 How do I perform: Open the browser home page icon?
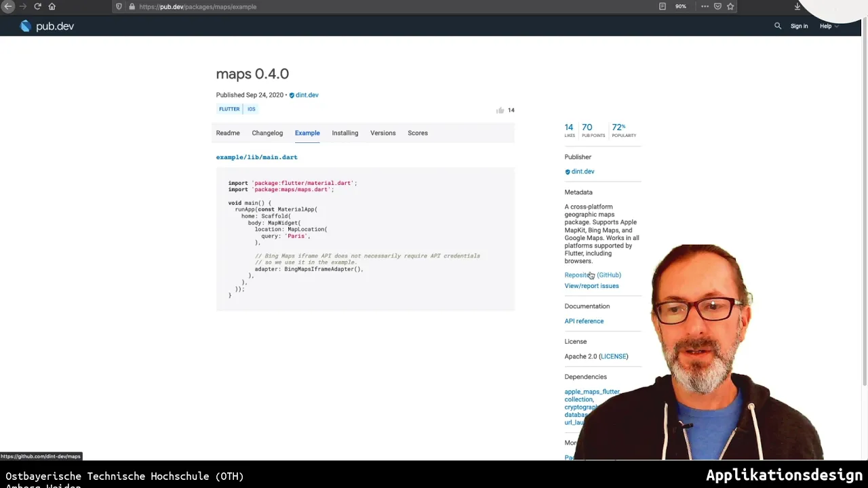(52, 6)
